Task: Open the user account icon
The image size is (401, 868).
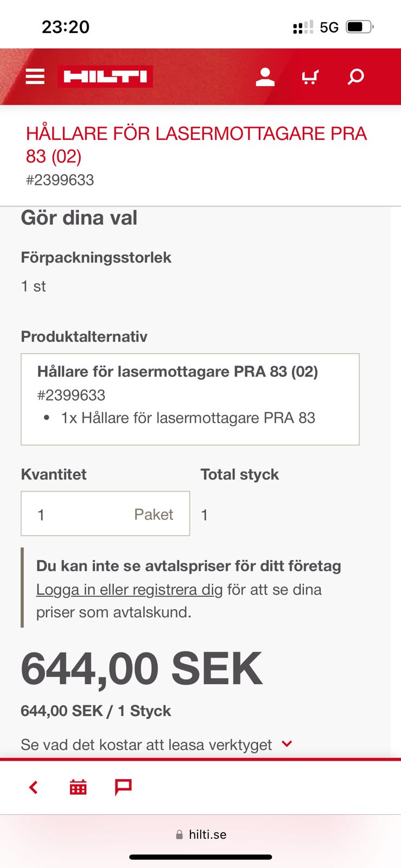Action: [265, 76]
